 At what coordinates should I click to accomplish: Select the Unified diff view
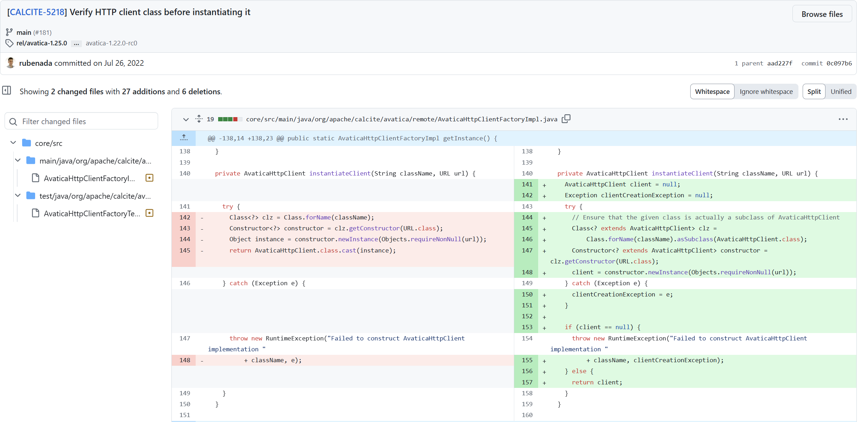coord(841,91)
